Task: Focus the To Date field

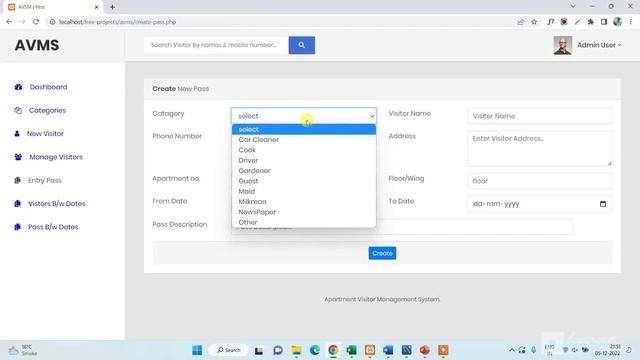Action: click(540, 204)
